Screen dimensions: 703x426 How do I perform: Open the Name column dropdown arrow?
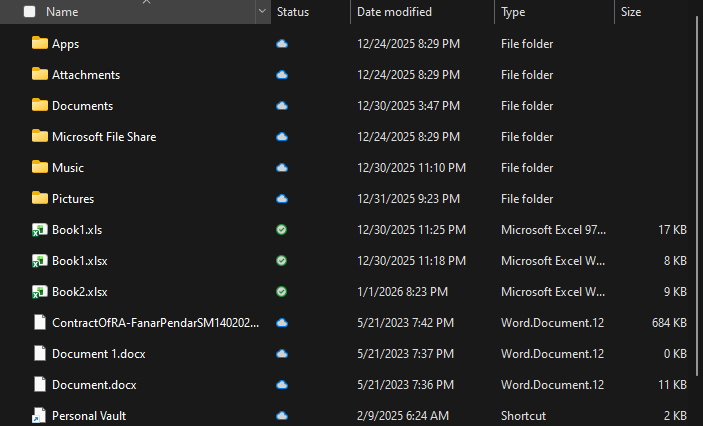point(262,12)
